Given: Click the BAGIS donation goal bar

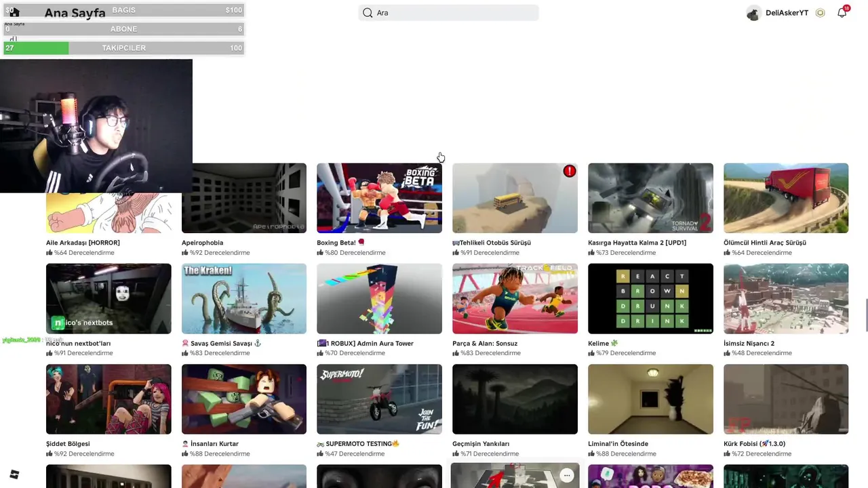Looking at the screenshot, I should pos(123,10).
